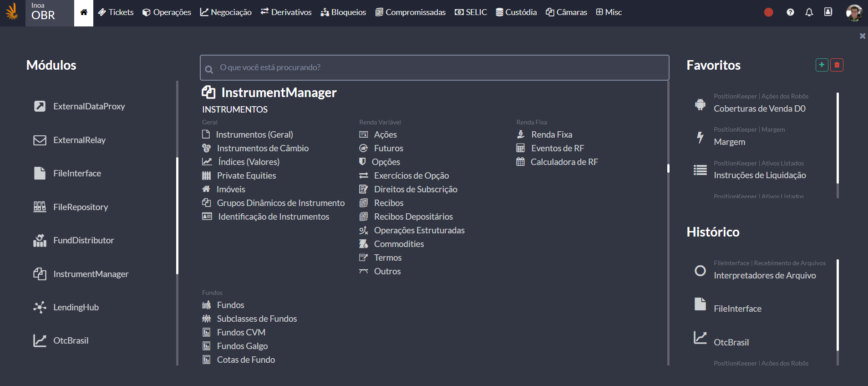Open Coberturas de Venda D0 favorite
The image size is (868, 386).
coord(759,108)
